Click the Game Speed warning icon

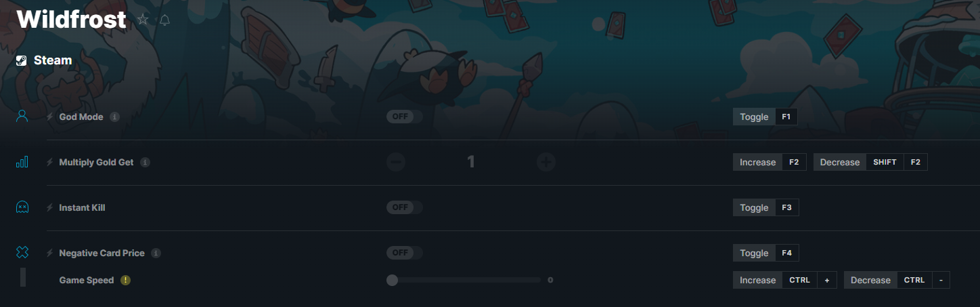125,280
